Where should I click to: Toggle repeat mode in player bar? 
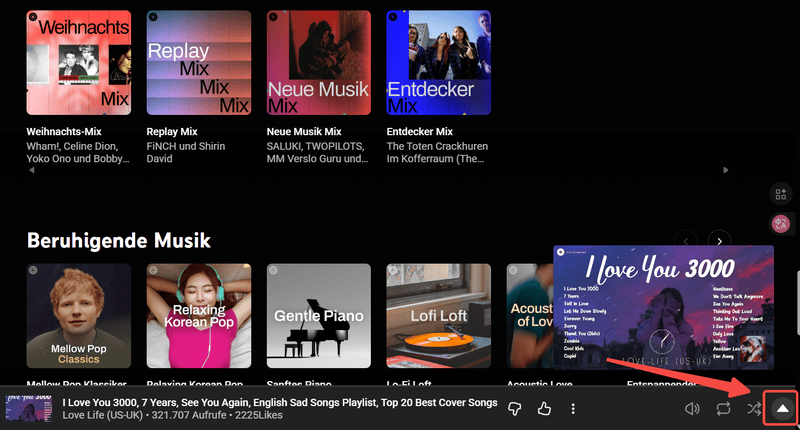point(722,408)
